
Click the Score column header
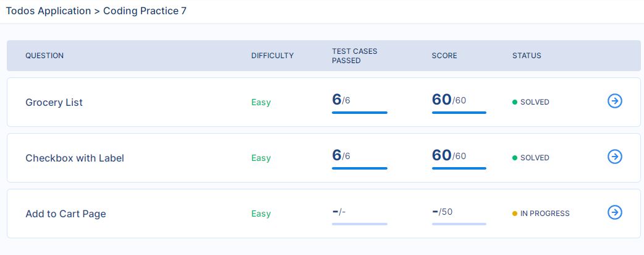click(x=444, y=56)
